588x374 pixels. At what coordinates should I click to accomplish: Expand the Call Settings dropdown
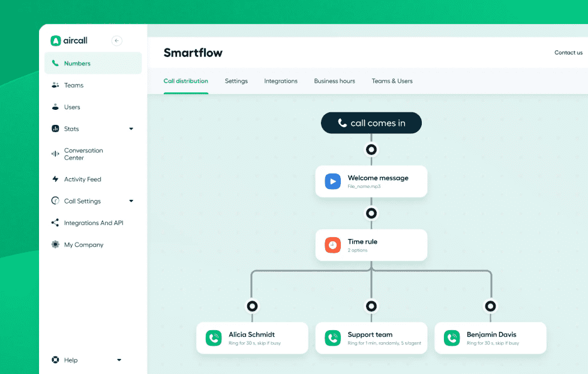(131, 201)
